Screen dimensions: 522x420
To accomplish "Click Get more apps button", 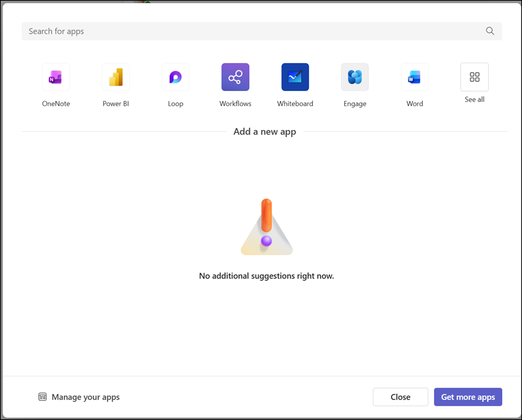I will click(x=467, y=397).
